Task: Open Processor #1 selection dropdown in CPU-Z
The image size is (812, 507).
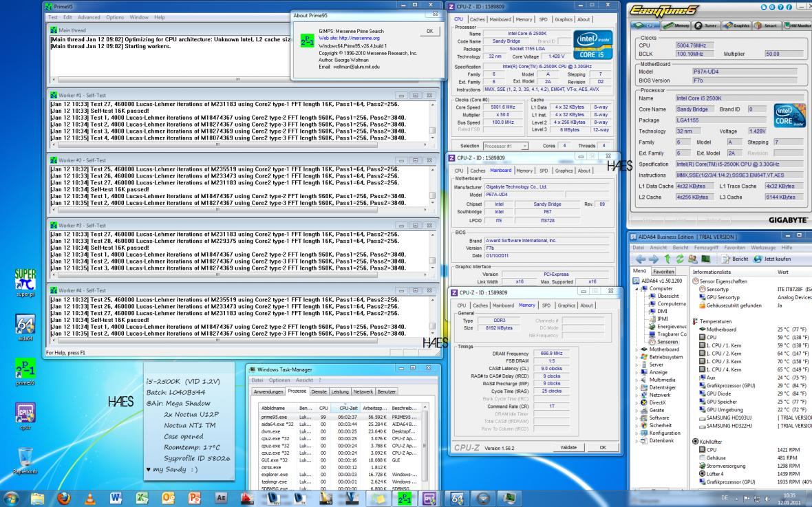Action: point(505,146)
